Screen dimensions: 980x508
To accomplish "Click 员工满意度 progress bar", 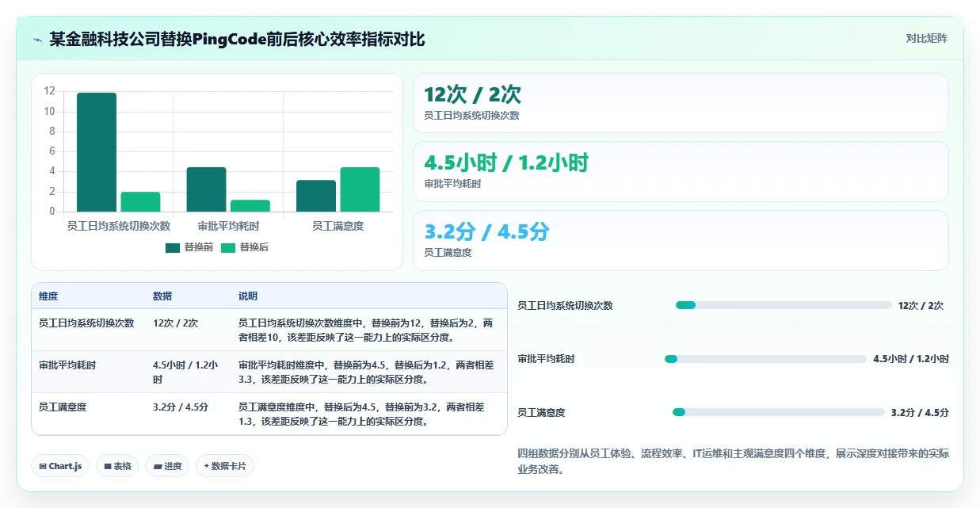I will (778, 412).
